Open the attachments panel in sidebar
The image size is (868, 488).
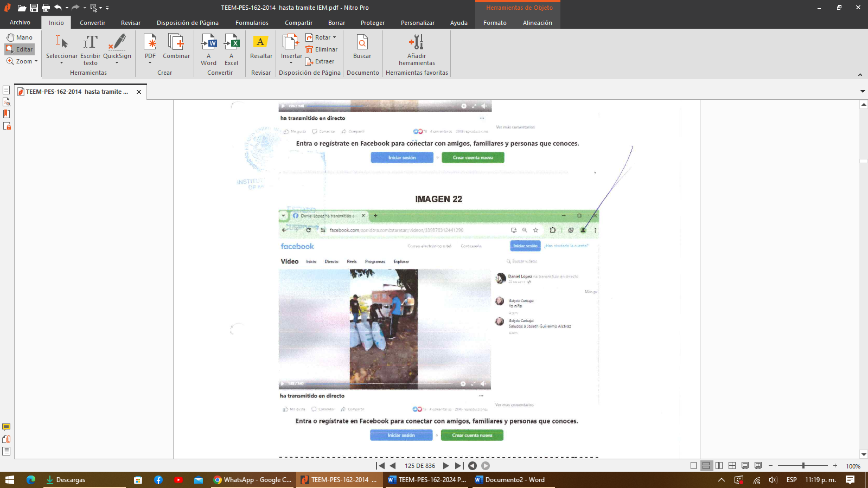(x=7, y=439)
